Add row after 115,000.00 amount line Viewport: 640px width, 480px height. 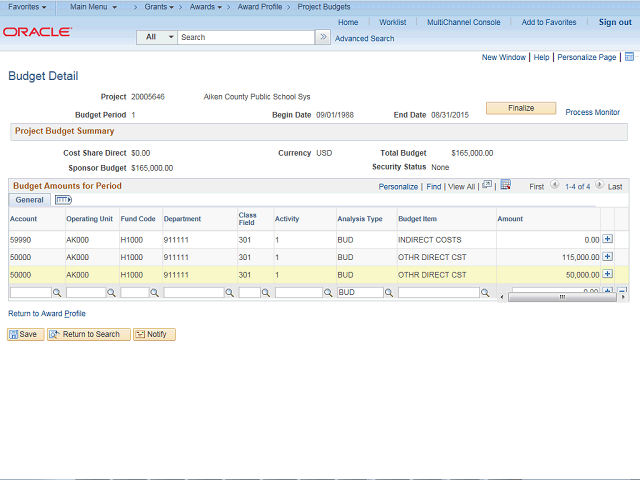point(607,257)
